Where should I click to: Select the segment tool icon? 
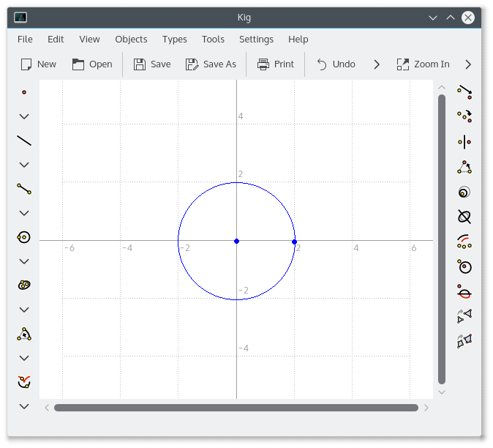[24, 189]
